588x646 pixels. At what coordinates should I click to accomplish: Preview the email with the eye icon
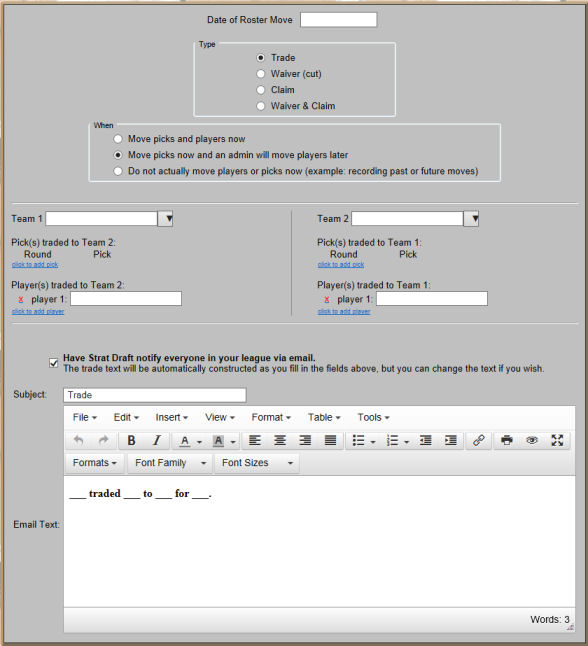pos(532,440)
